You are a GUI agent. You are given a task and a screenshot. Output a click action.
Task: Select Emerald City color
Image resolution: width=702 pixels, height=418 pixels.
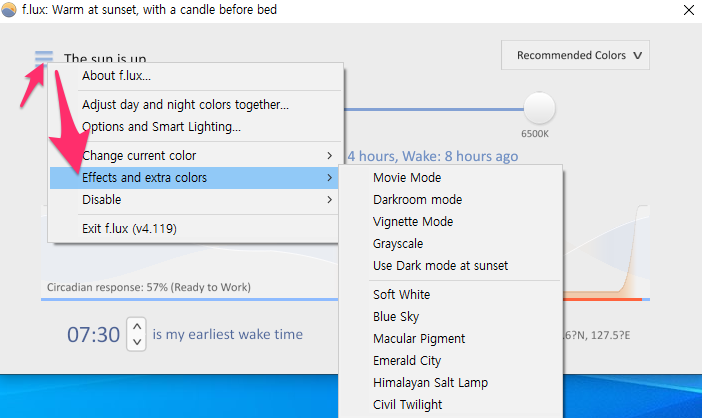(450, 360)
